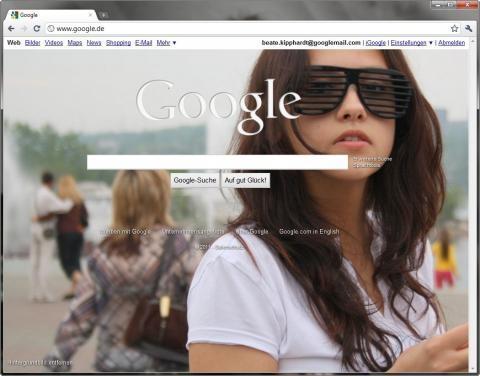Bookmark this page with the star icon
The width and height of the screenshot is (480, 376).
point(455,29)
